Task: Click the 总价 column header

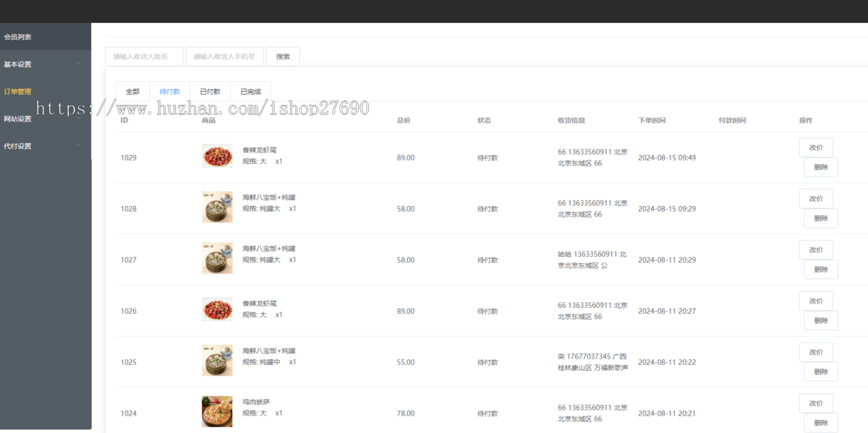Action: tap(404, 121)
